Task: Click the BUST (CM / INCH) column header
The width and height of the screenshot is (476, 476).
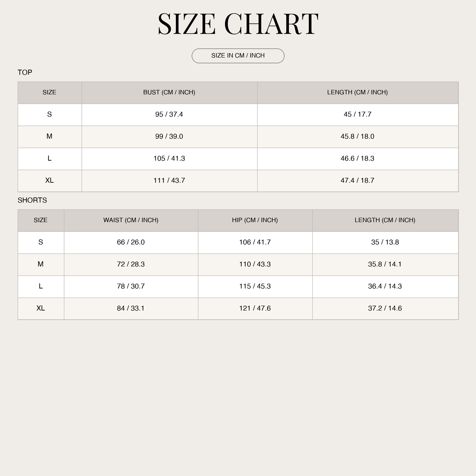Action: [x=169, y=93]
